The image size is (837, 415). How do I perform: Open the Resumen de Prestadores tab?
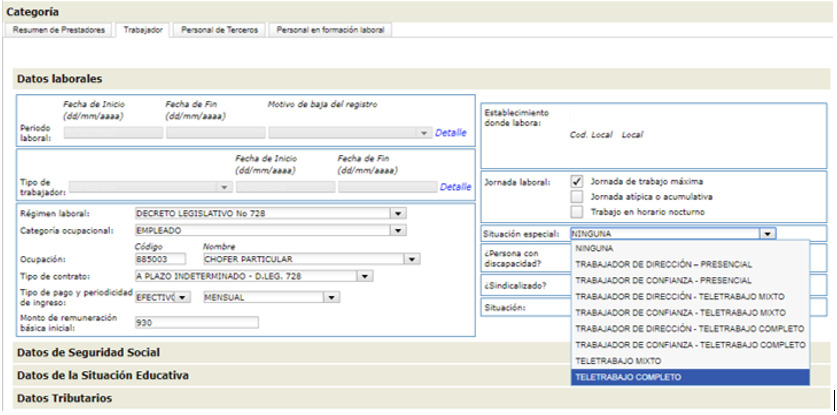click(x=58, y=30)
